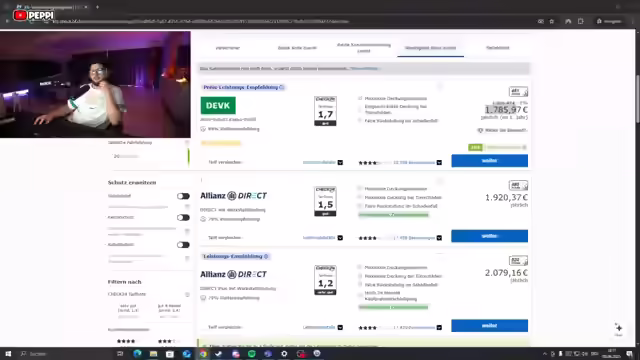Toggle the second Schutz erweitern switch
The height and width of the screenshot is (360, 640).
tap(183, 218)
